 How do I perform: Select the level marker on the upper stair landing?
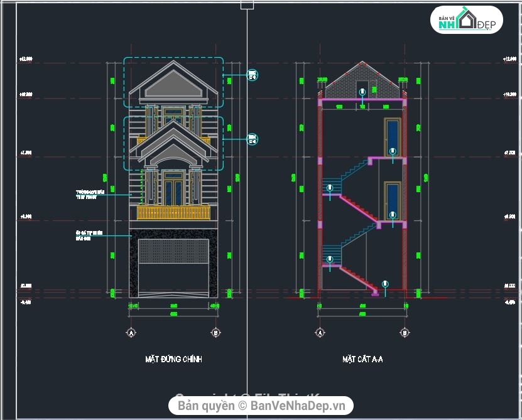pyautogui.click(x=329, y=187)
